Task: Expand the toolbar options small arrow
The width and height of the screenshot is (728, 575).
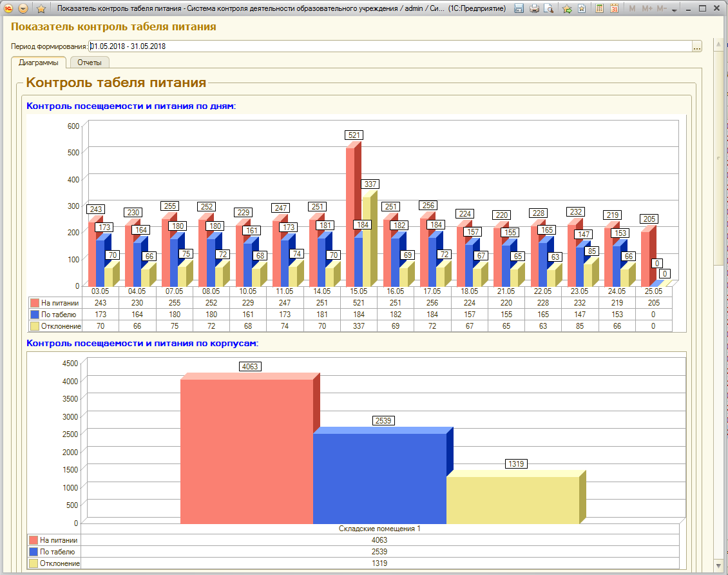Action: click(x=675, y=10)
